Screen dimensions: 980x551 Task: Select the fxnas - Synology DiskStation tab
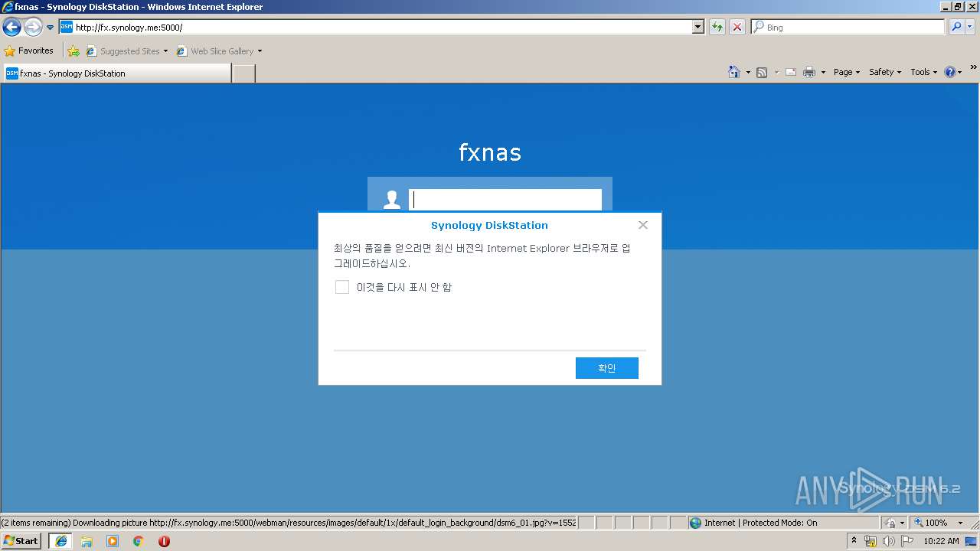click(x=116, y=73)
